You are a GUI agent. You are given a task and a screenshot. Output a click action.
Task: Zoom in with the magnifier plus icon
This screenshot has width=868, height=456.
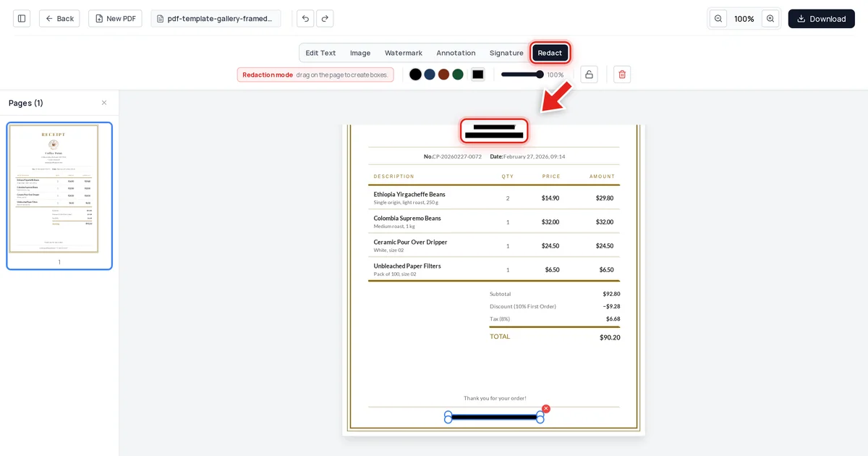tap(770, 19)
